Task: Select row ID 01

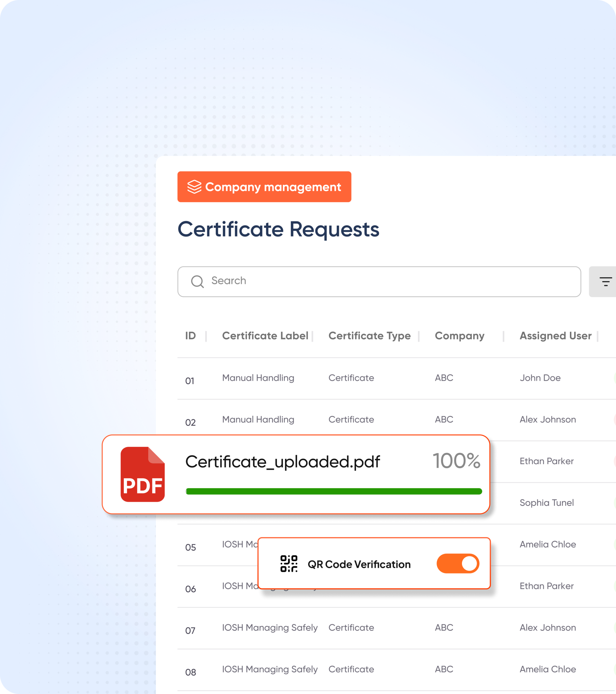Action: [x=190, y=381]
